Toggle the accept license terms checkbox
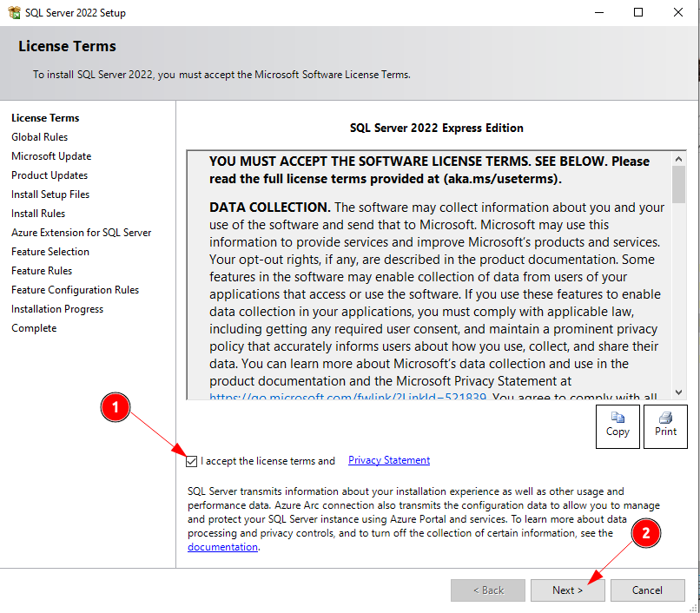 point(192,461)
